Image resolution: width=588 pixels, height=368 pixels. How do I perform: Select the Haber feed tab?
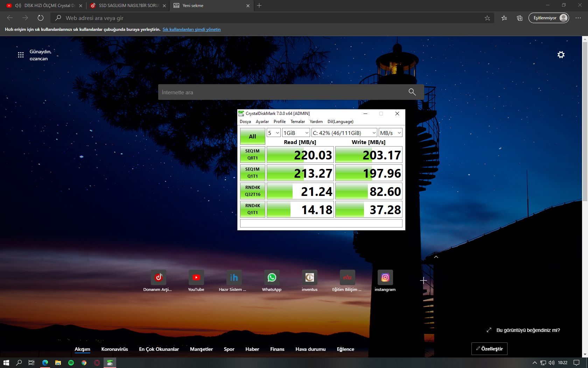(252, 349)
